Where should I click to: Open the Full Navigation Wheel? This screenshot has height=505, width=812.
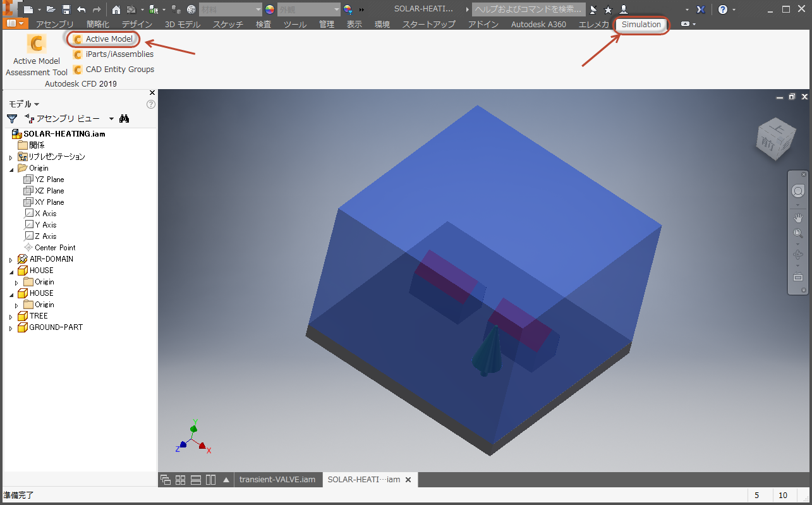(x=798, y=192)
